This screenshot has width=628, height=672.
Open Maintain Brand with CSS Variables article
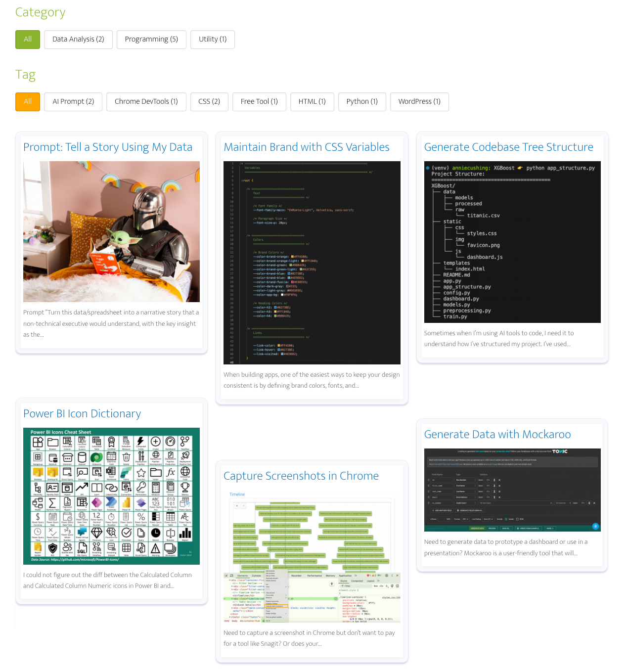(x=307, y=147)
